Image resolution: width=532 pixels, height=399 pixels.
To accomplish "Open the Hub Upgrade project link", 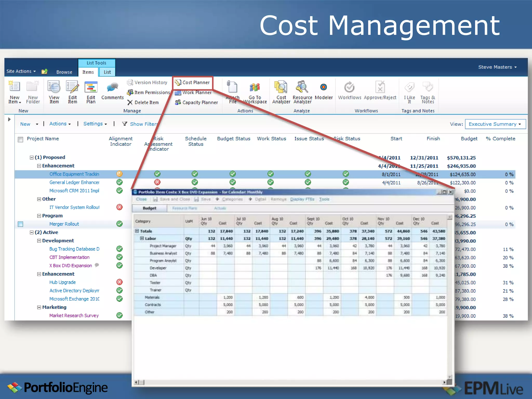I will click(63, 282).
